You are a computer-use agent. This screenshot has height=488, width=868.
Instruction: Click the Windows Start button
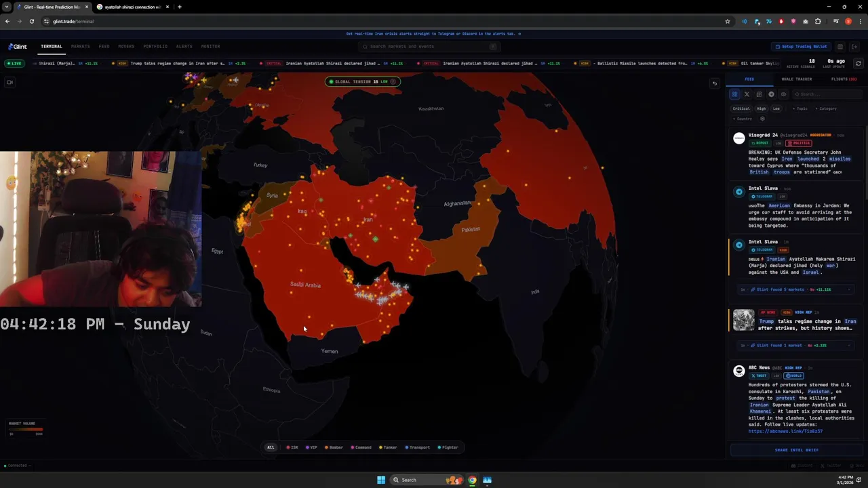click(x=381, y=480)
